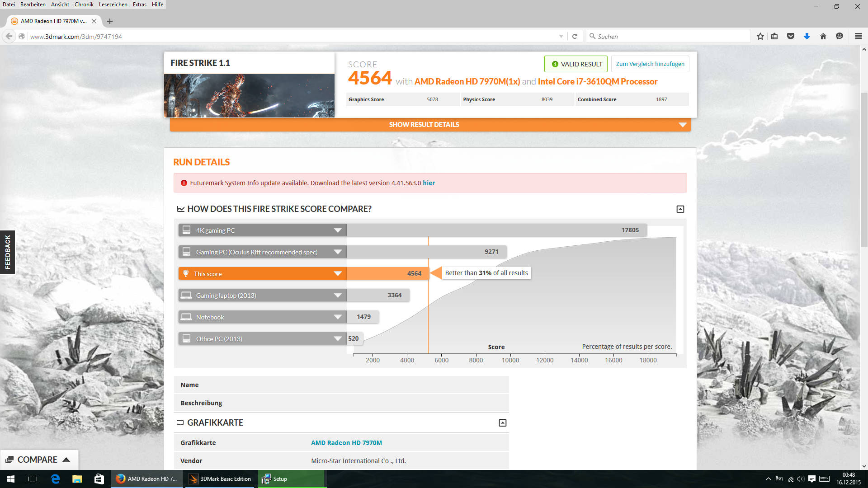Viewport: 868px width, 488px height.
Task: Click the taskbar clock and date
Action: (x=848, y=479)
